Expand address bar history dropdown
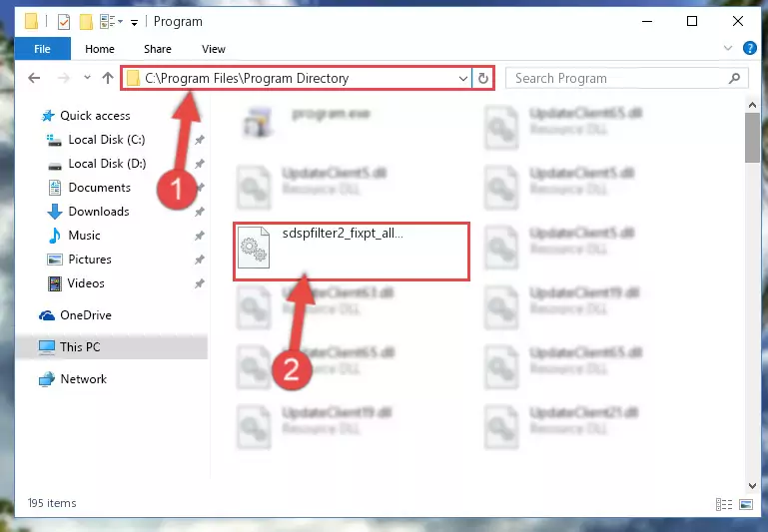Viewport: 768px width, 532px height. [462, 78]
